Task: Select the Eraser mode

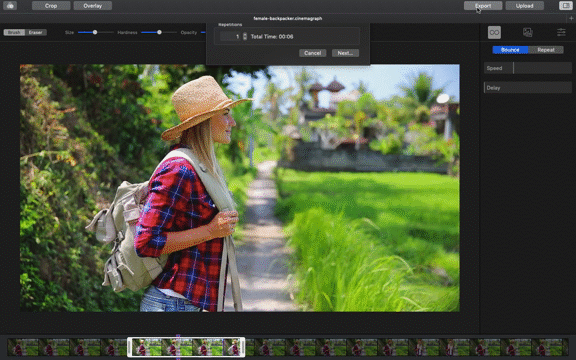Action: (x=36, y=32)
